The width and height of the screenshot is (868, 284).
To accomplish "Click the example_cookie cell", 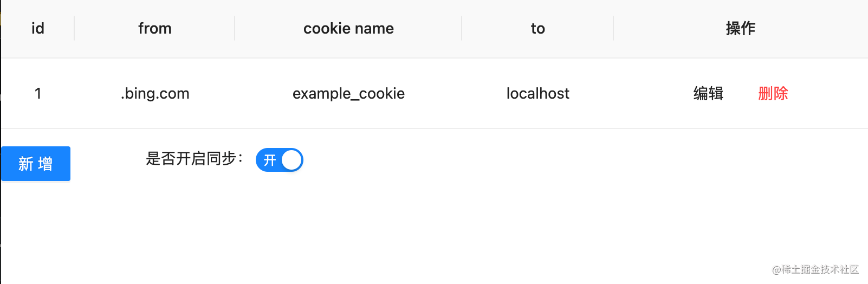I will (x=348, y=93).
